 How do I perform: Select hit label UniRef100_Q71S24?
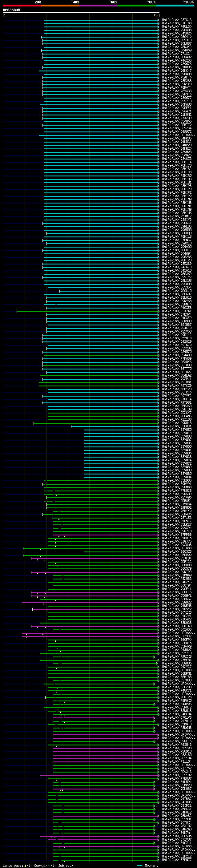(x=177, y=54)
